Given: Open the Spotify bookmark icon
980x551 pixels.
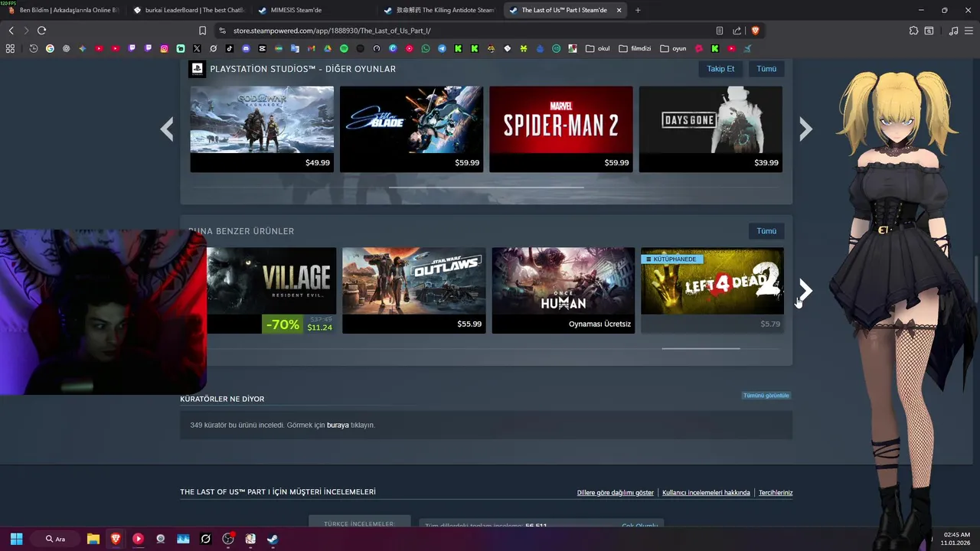Looking at the screenshot, I should tap(344, 48).
